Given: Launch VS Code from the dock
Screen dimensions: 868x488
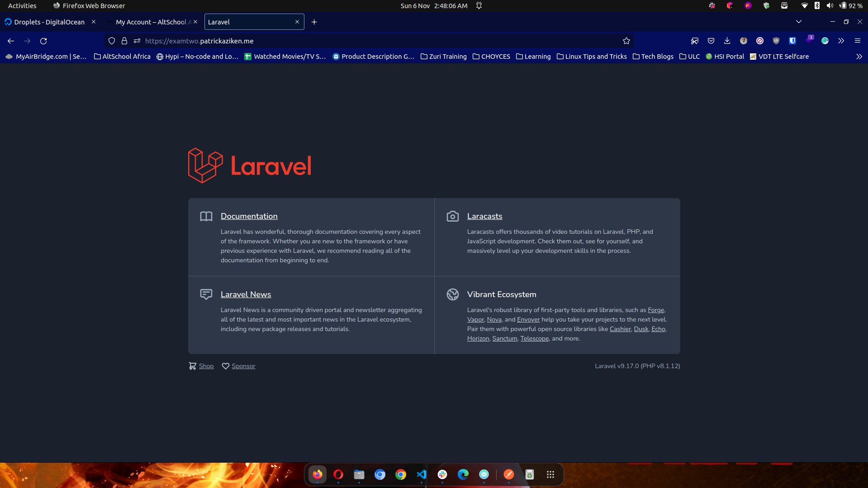Looking at the screenshot, I should point(422,474).
